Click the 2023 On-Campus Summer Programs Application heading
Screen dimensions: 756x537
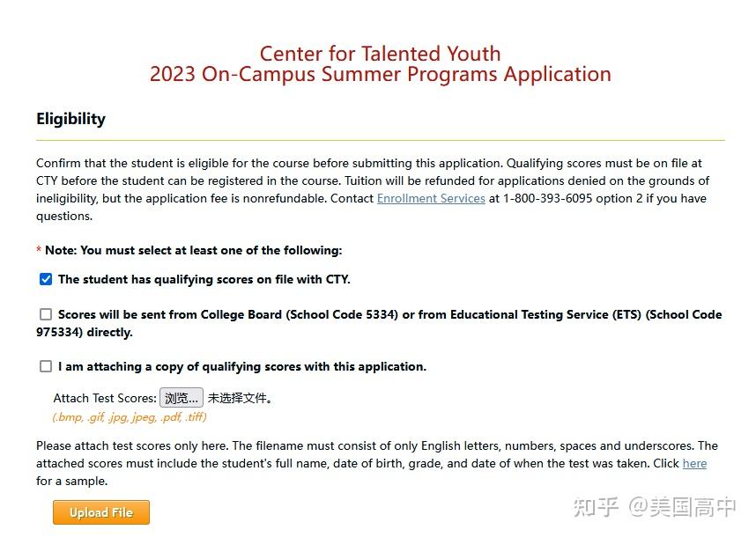pyautogui.click(x=380, y=74)
